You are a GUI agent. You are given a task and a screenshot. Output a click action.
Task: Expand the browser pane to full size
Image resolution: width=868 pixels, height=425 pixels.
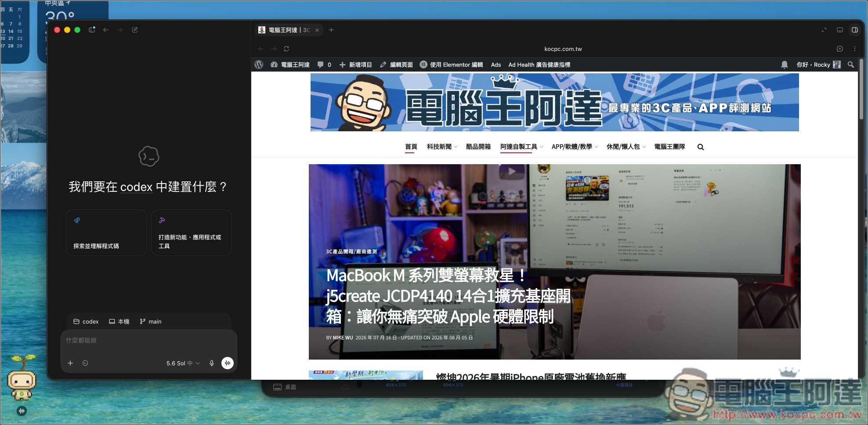point(824,30)
